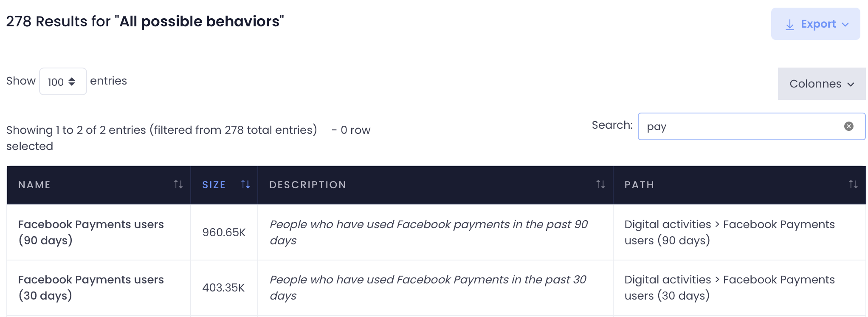
Task: Click the 30 days row description text
Action: coord(428,288)
